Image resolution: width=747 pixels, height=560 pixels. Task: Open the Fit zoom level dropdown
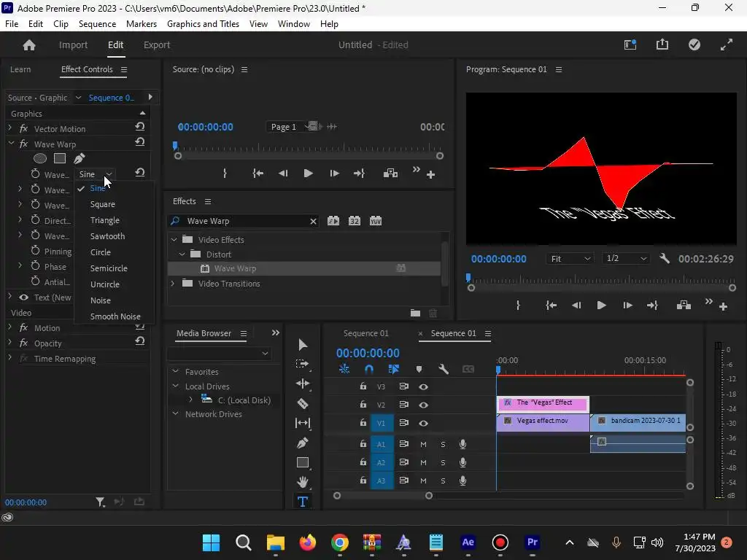click(x=570, y=259)
